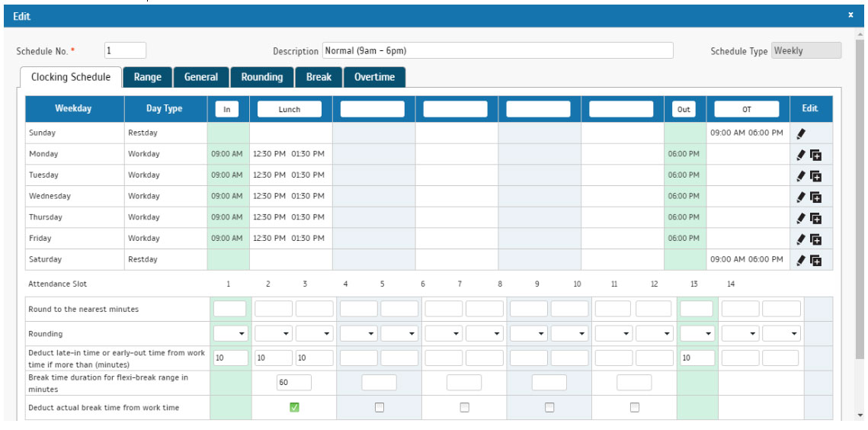Viewport: 868px width, 430px height.
Task: Select Sunday's OT time 09:00 AM 06:00 PM
Action: coord(748,133)
